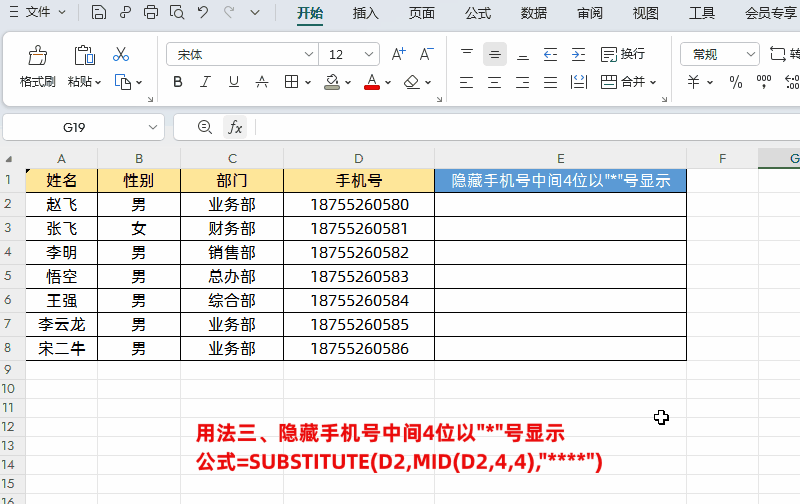Image resolution: width=800 pixels, height=504 pixels.
Task: Click the Distributed alignment icon
Action: (579, 82)
